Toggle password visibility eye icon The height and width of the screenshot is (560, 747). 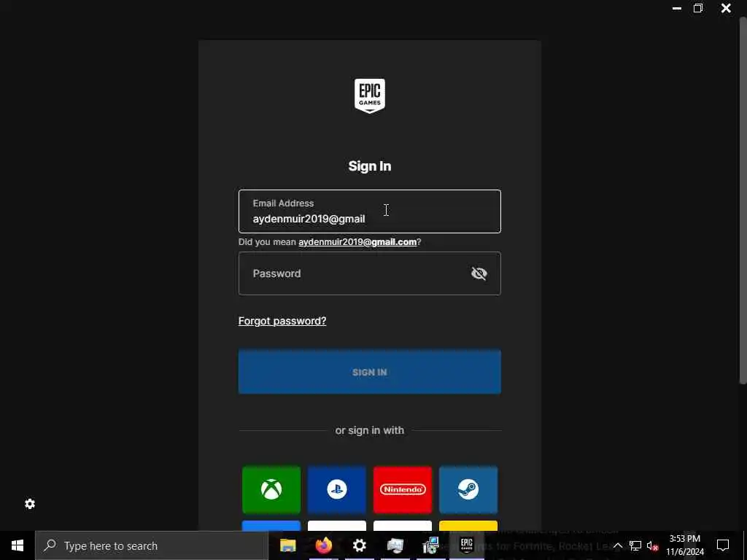click(x=479, y=273)
